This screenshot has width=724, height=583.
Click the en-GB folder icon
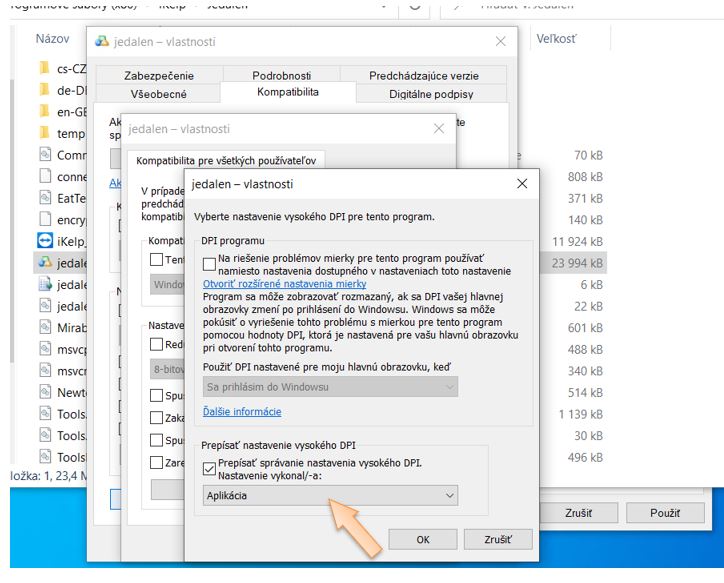tap(44, 112)
